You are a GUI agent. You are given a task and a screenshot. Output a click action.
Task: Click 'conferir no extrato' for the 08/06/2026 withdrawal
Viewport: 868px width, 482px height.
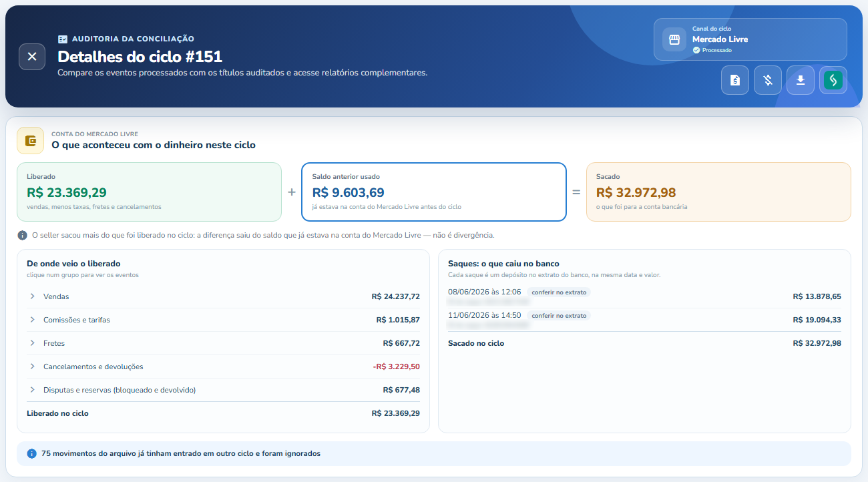559,292
